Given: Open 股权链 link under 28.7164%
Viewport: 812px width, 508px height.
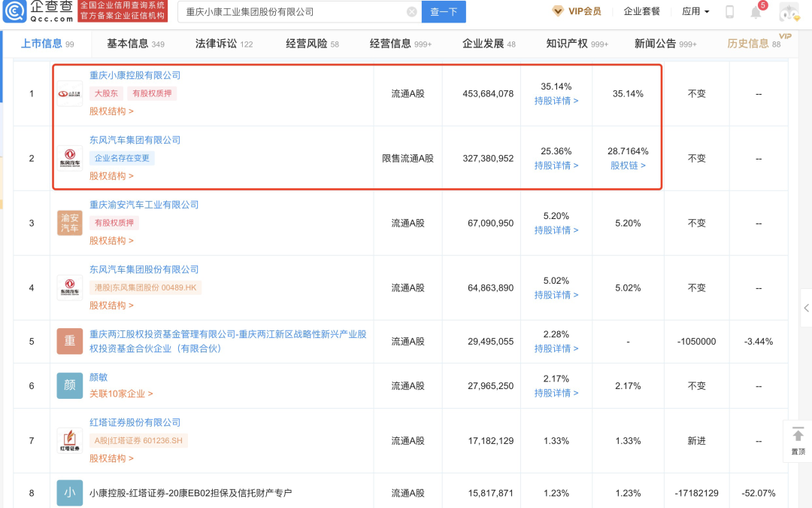Looking at the screenshot, I should 628,166.
